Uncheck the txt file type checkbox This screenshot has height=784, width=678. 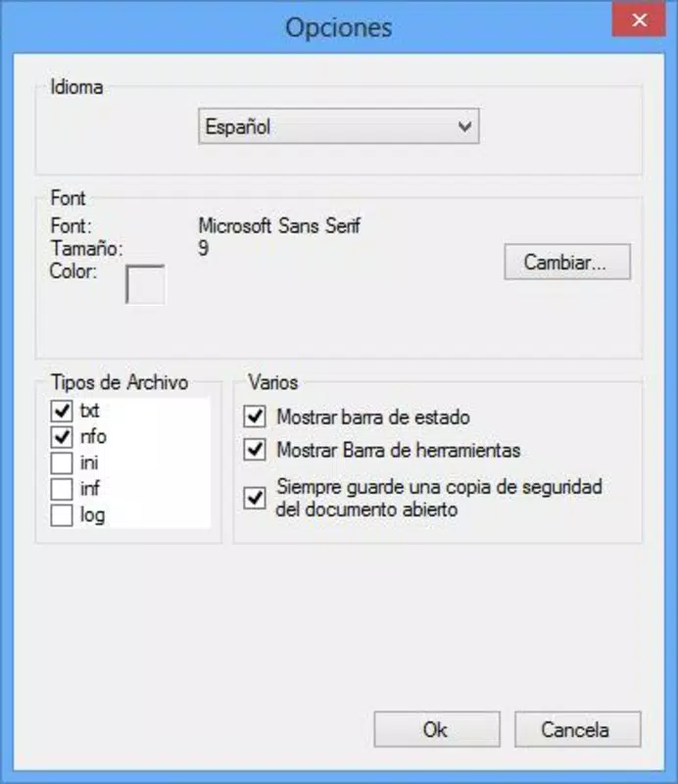pos(62,411)
